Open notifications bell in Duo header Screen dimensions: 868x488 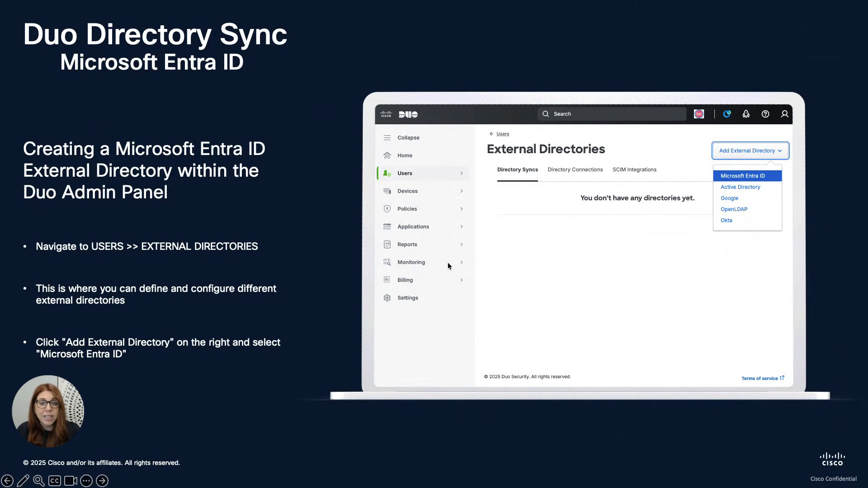[746, 114]
